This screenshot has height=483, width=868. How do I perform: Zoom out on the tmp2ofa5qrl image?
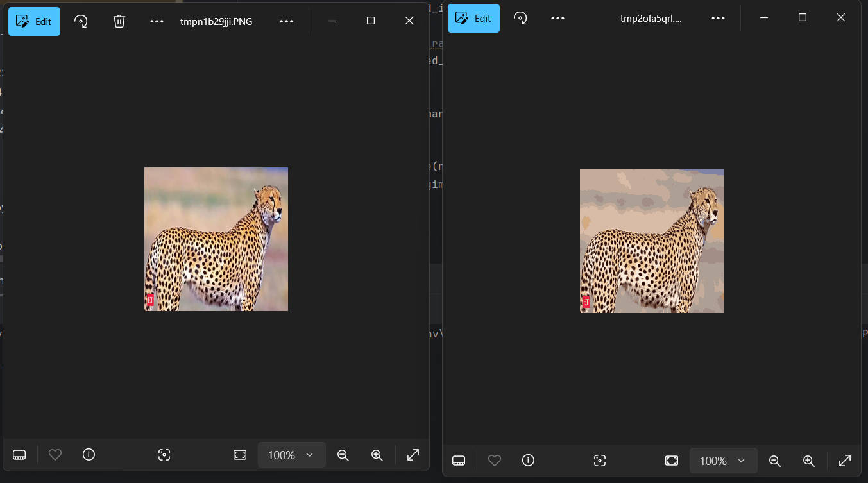pyautogui.click(x=775, y=461)
